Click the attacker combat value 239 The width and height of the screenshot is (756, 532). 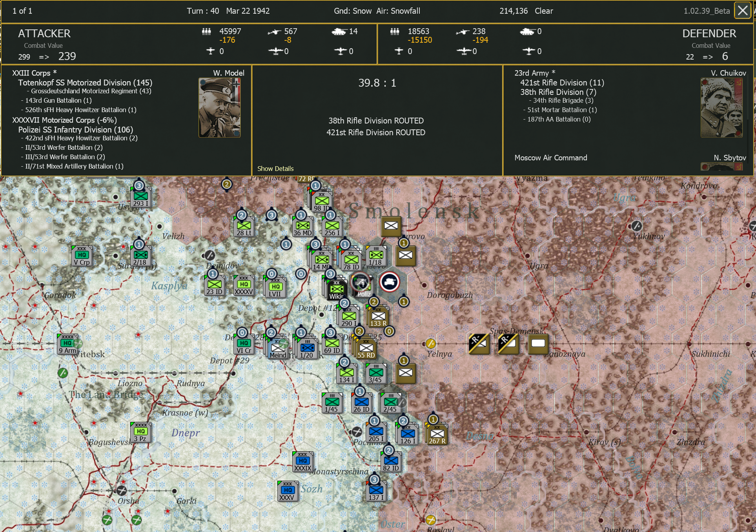(x=67, y=56)
